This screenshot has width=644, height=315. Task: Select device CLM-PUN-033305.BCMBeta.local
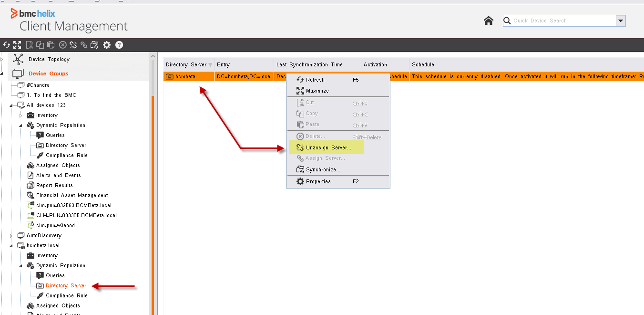coord(77,215)
